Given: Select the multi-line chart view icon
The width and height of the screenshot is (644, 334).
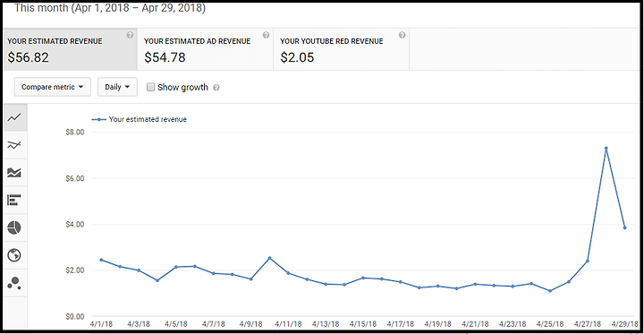Looking at the screenshot, I should pos(15,145).
